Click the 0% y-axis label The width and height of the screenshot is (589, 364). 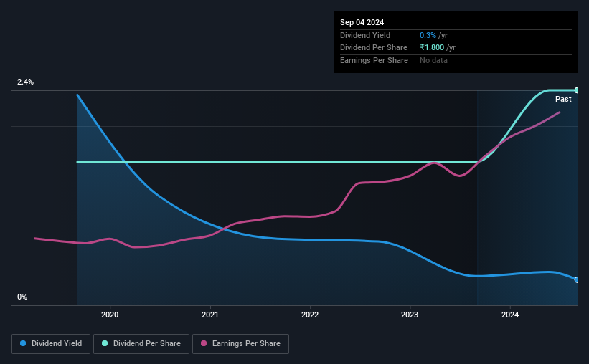22,297
